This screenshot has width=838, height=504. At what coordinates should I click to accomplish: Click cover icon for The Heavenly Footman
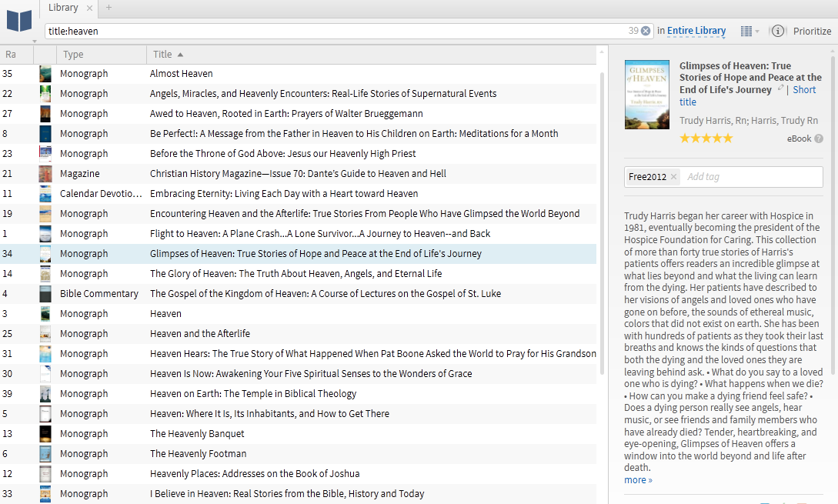(x=45, y=454)
